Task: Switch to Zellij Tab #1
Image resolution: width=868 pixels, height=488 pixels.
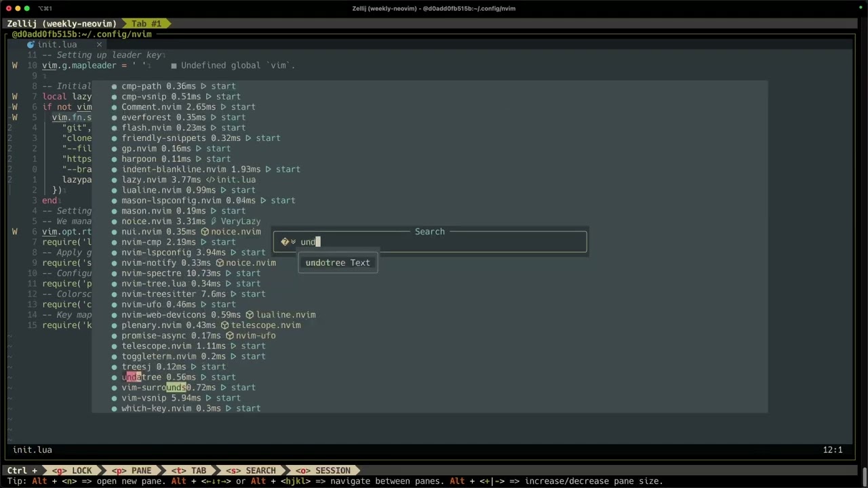Action: 146,24
